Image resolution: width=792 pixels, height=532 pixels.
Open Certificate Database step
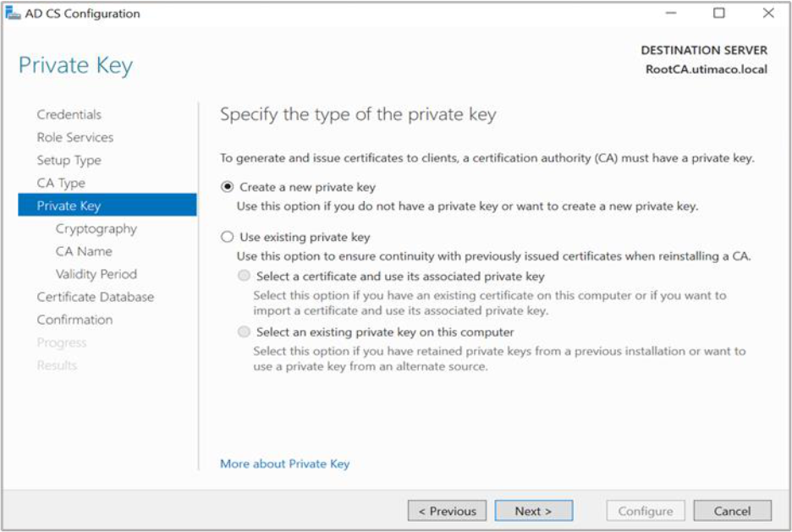95,297
